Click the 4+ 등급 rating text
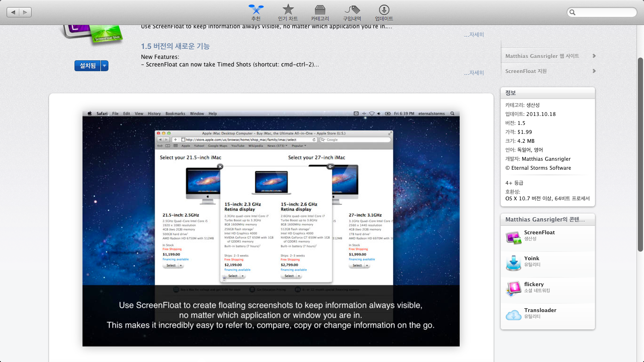Image resolution: width=644 pixels, height=362 pixels. (514, 183)
